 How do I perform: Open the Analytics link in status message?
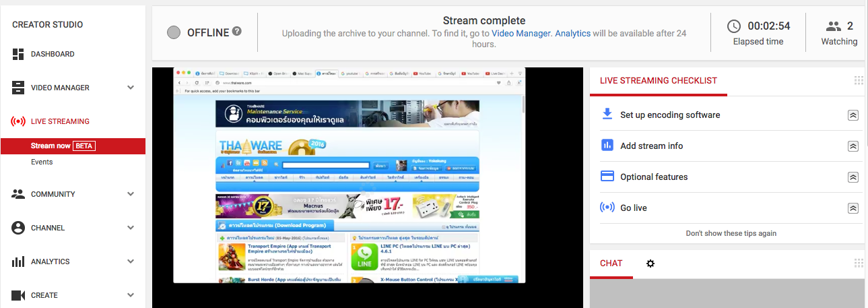click(x=572, y=33)
